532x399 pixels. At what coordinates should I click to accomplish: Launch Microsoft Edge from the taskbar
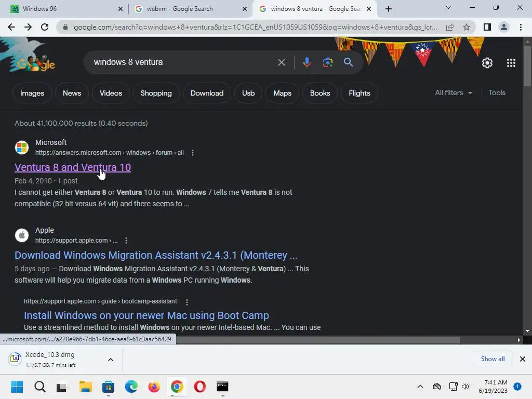(131, 387)
